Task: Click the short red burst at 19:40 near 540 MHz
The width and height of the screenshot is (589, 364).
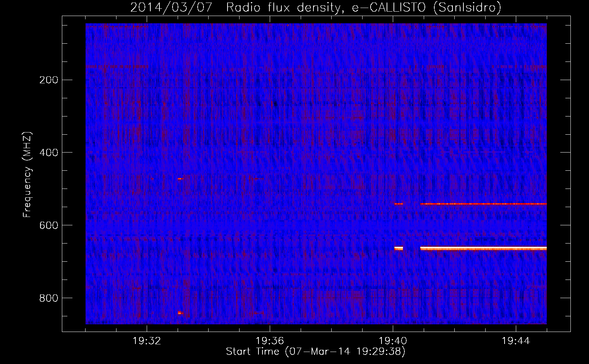Action: pos(399,204)
